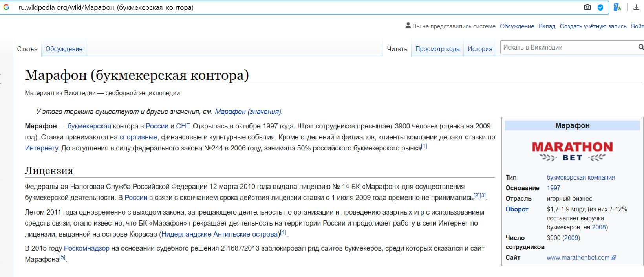Click the Отрасль label in infobox

click(518, 198)
